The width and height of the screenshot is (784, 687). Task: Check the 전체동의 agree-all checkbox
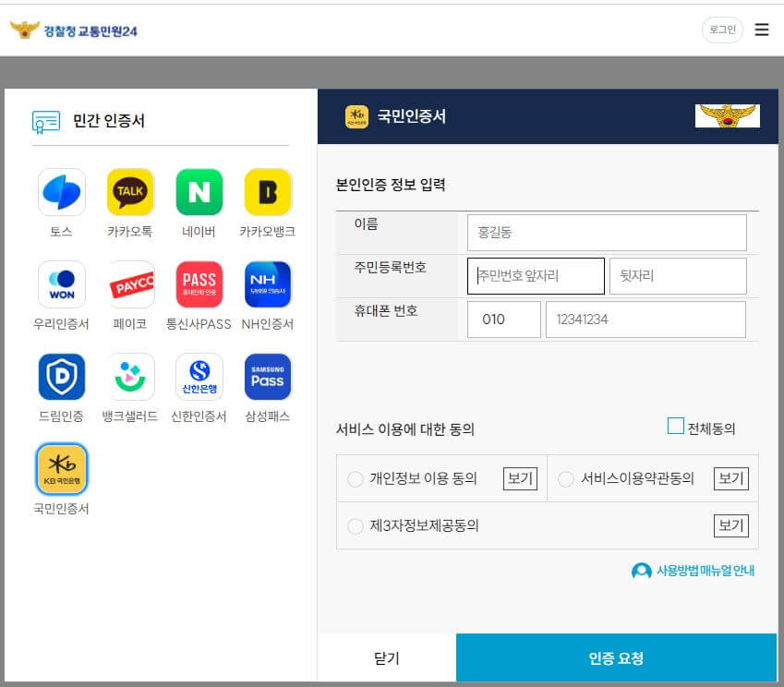click(x=676, y=426)
